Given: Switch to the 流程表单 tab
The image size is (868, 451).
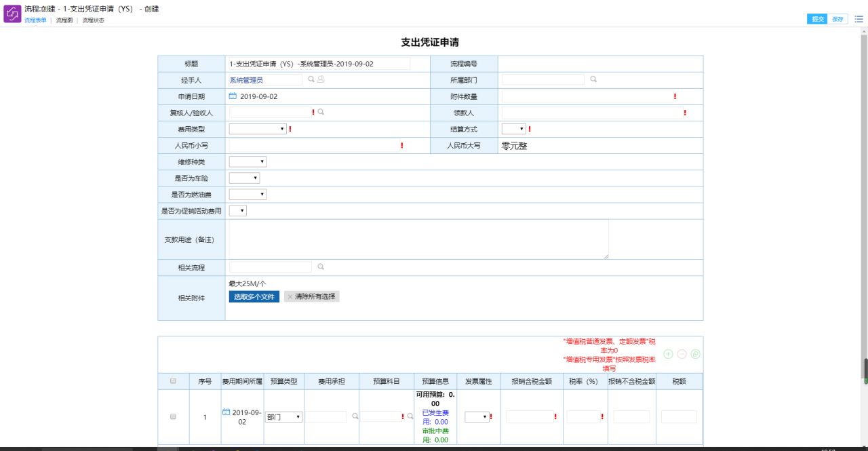Looking at the screenshot, I should (x=35, y=20).
